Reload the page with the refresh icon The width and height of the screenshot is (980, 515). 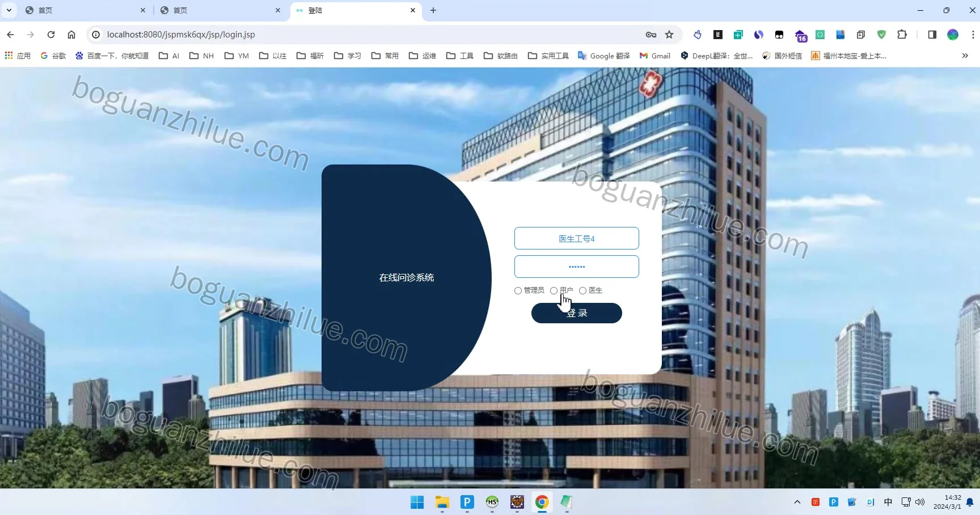(51, 35)
